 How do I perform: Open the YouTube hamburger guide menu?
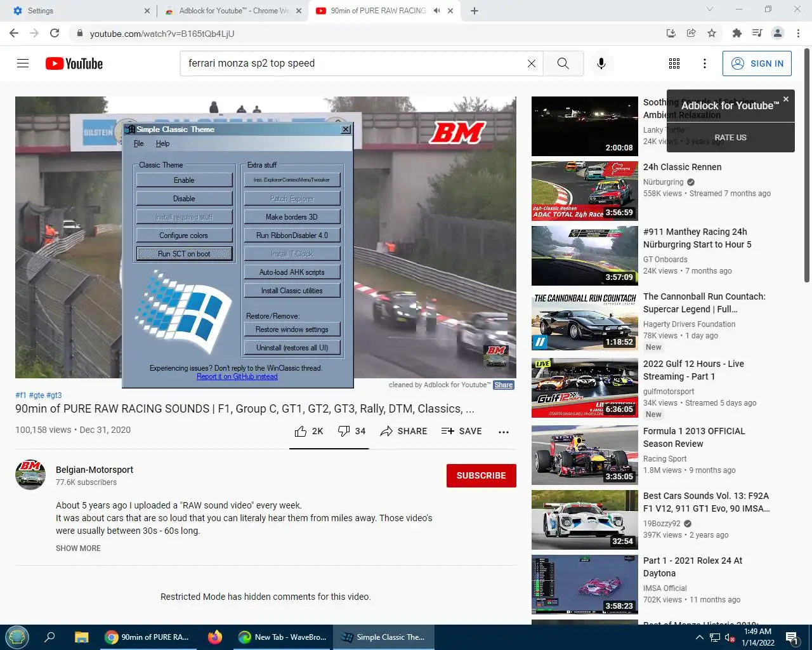(23, 63)
